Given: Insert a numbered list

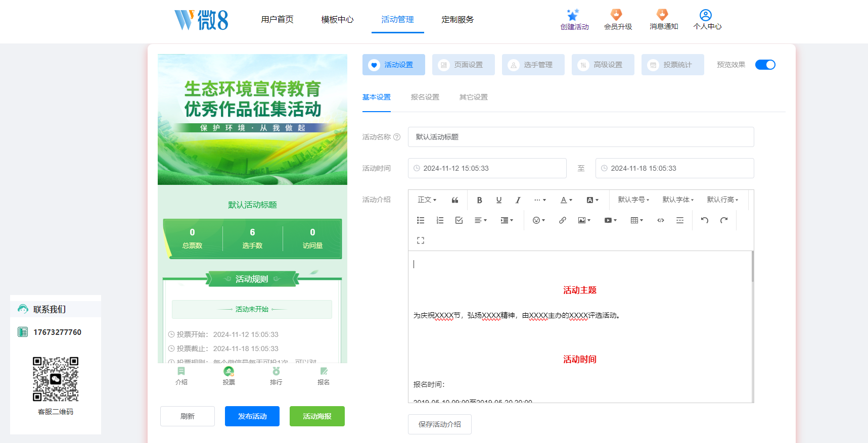Looking at the screenshot, I should click(440, 220).
